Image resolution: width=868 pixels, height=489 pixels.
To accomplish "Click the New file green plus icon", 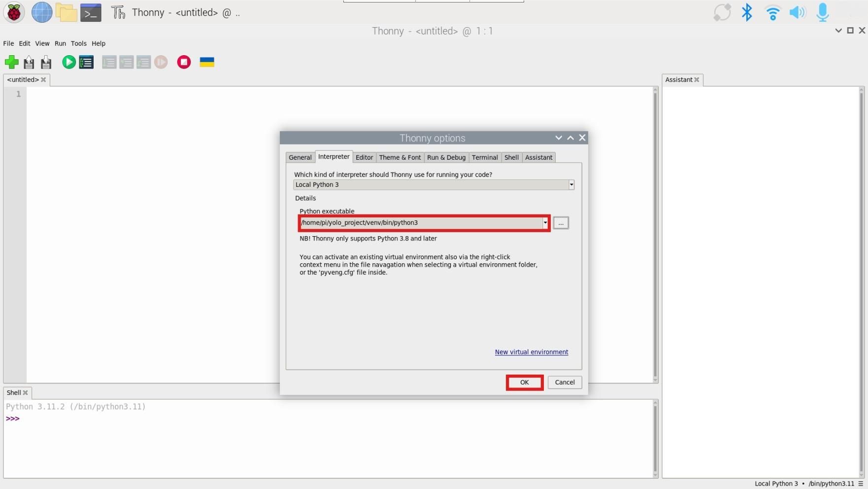I will 11,62.
